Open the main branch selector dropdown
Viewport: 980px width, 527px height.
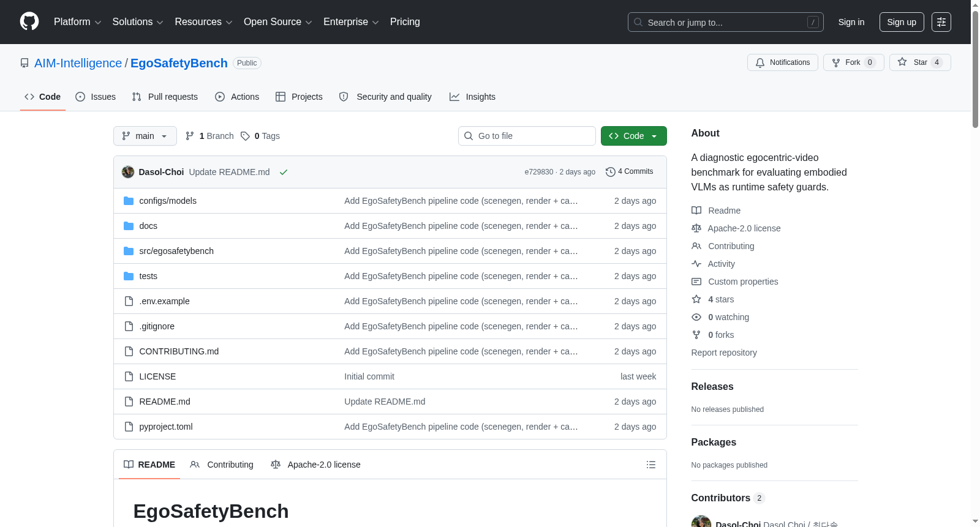pos(145,136)
